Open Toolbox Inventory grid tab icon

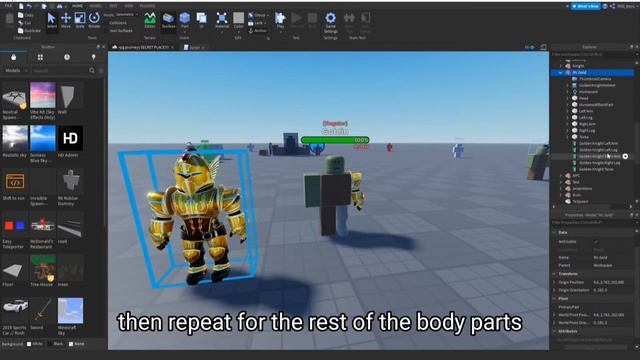[x=40, y=57]
